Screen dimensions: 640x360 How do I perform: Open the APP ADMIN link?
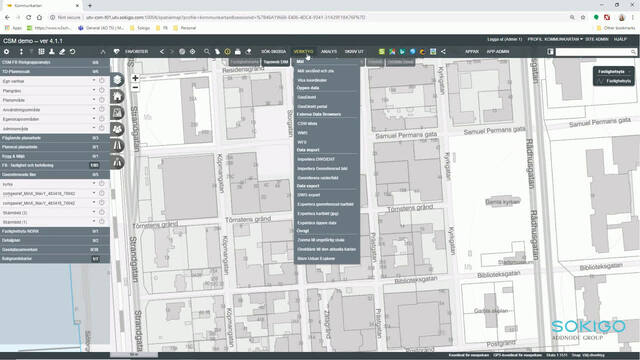click(x=498, y=52)
